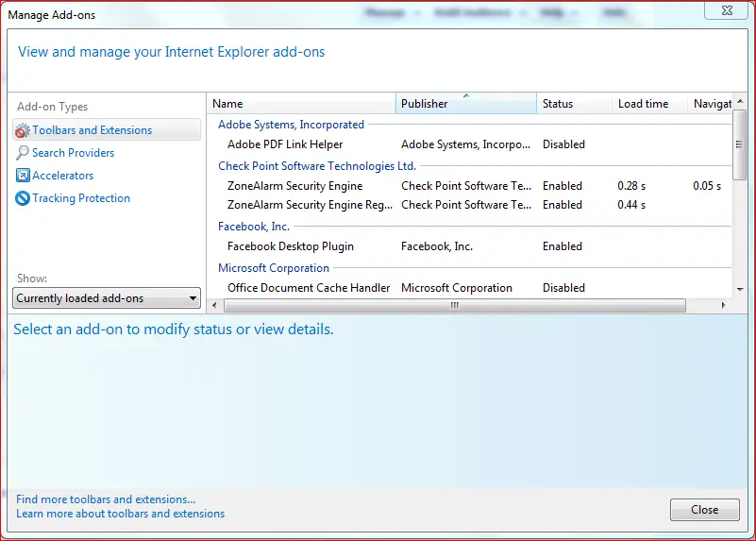Click Microsoft Corporation publisher cell
The width and height of the screenshot is (756, 541).
457,288
